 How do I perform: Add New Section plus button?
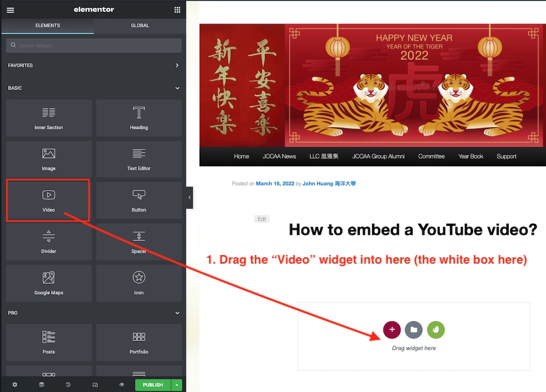point(392,329)
